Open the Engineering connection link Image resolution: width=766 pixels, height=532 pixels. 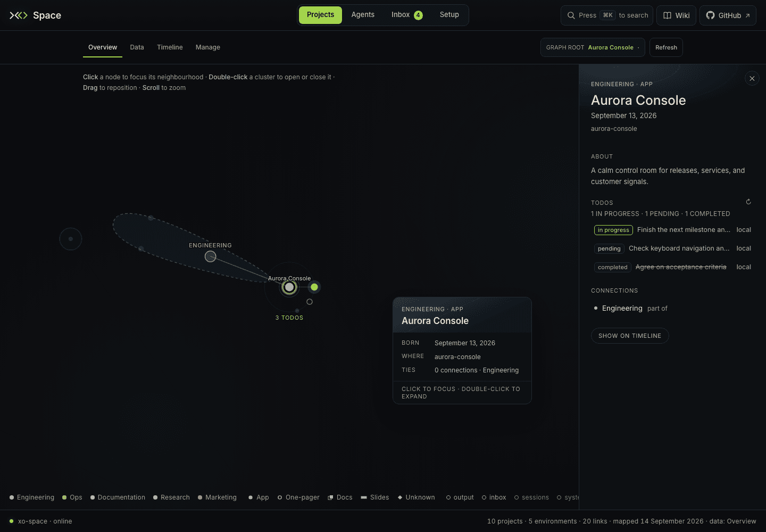point(622,308)
